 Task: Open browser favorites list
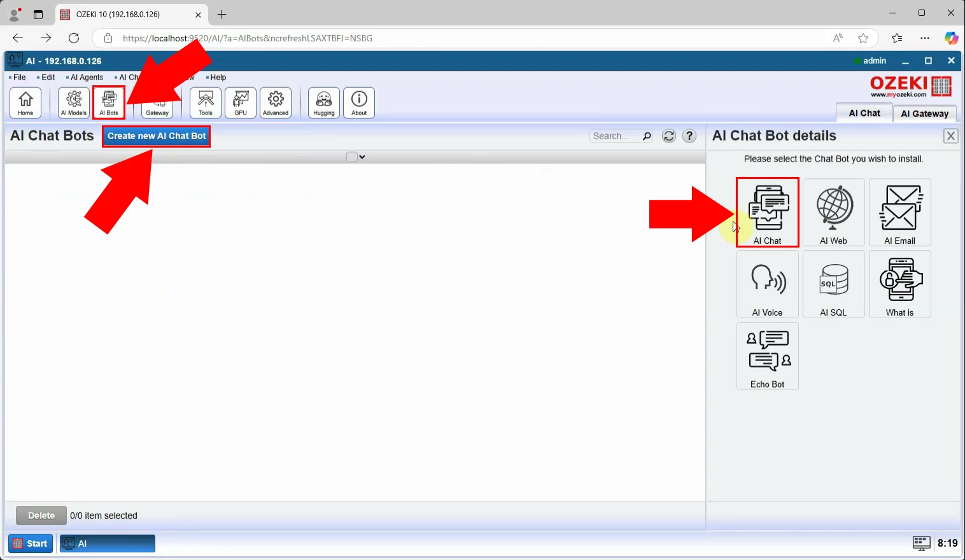[897, 38]
